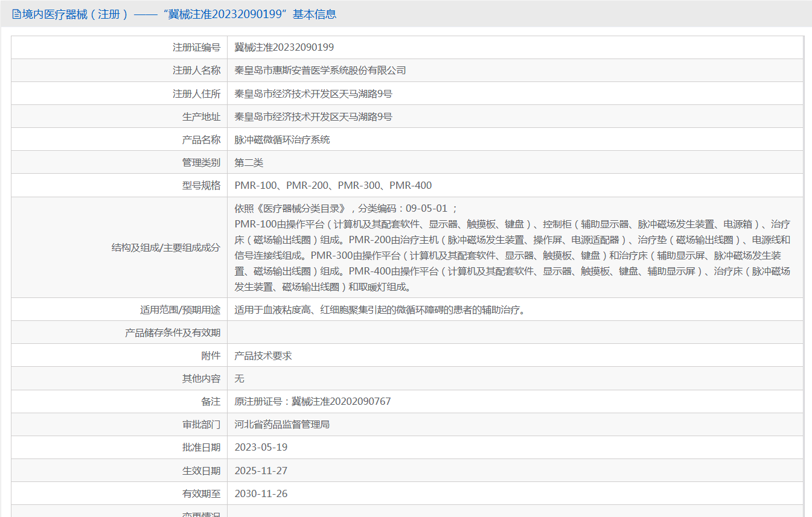Select registrant name 秦皇岛市惠斯安普医学系统股份有限公司
Screen dimensions: 812x517
(320, 70)
